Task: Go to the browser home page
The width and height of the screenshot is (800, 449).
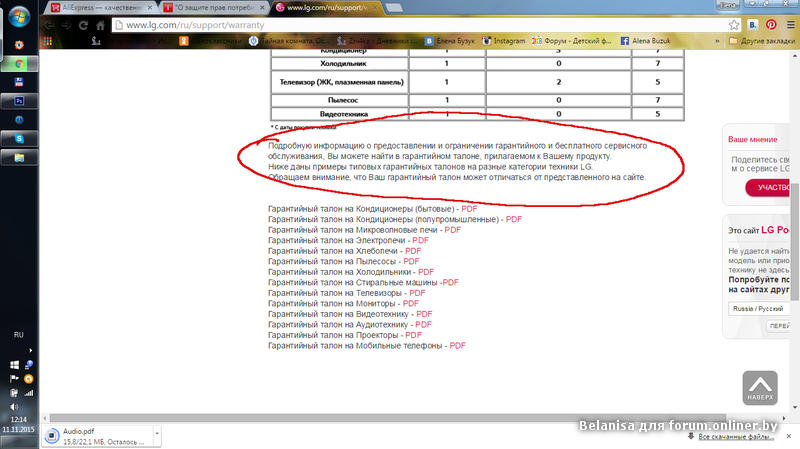Action: (x=101, y=25)
